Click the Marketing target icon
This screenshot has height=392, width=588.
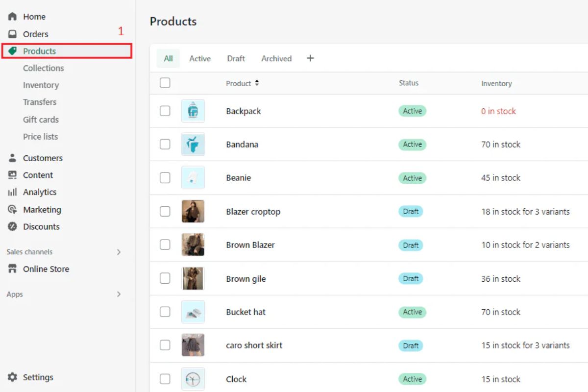click(13, 210)
